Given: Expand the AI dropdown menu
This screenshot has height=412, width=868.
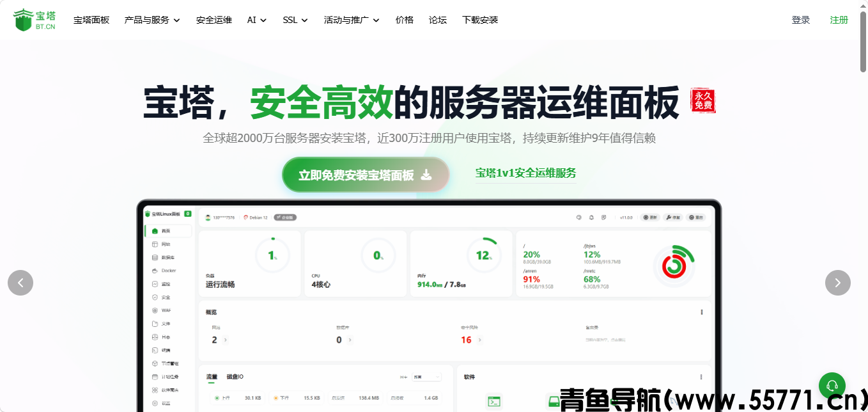Looking at the screenshot, I should pos(257,20).
